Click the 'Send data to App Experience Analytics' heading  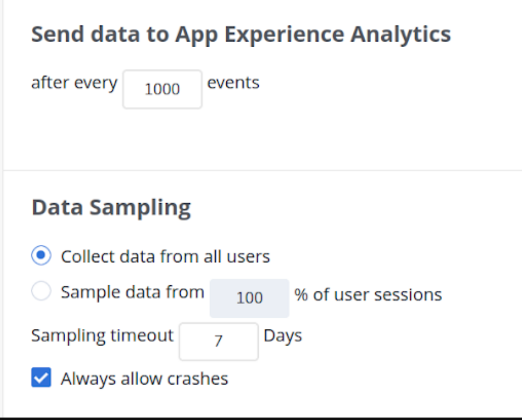[241, 34]
